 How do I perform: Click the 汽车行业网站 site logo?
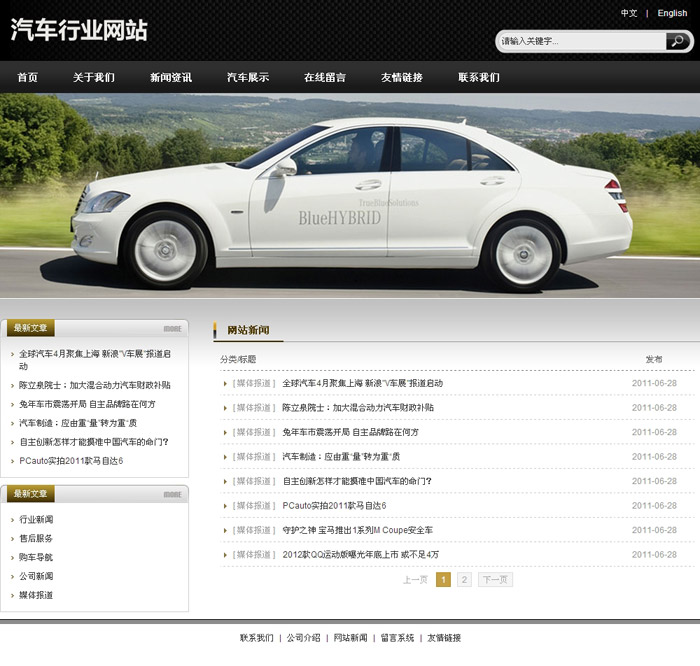(x=79, y=30)
